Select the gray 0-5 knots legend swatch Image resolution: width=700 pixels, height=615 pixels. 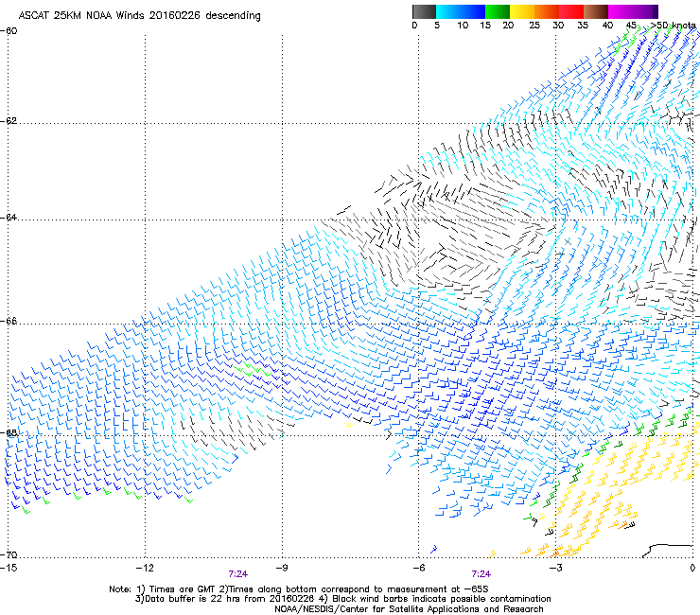424,11
